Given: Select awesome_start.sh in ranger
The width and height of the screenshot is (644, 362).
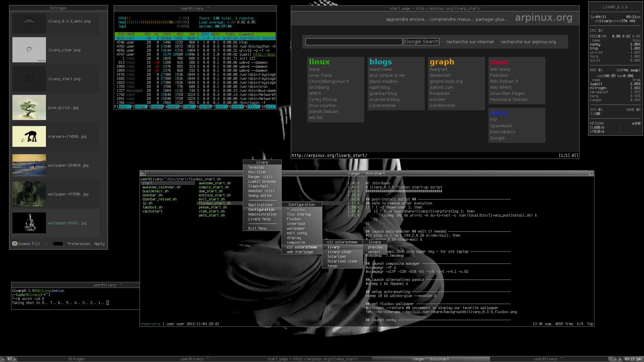Looking at the screenshot, I should 215,183.
